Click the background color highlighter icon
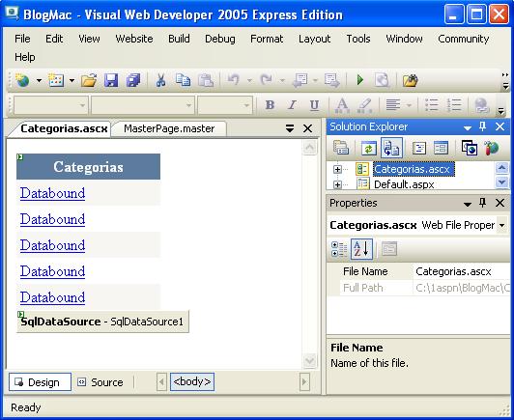The image size is (514, 420). click(364, 105)
